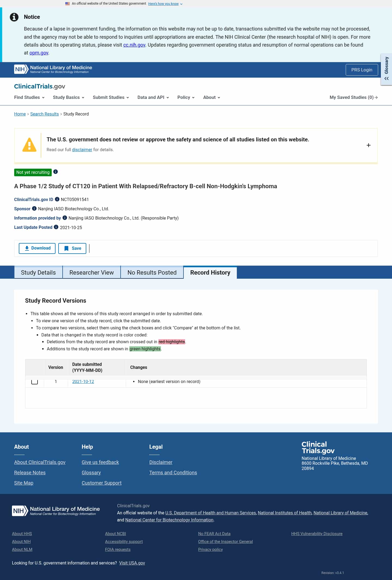Open the Study Basics menu
The width and height of the screenshot is (392, 580).
coord(69,97)
